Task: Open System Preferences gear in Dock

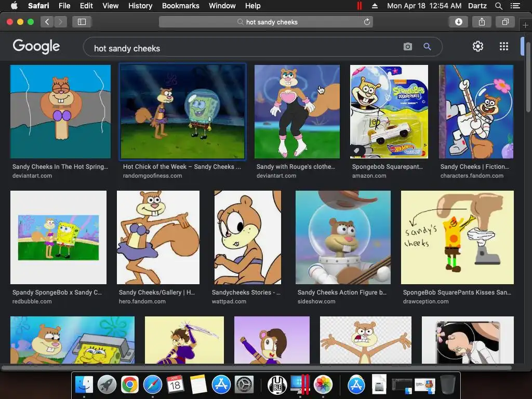Action: (x=244, y=385)
